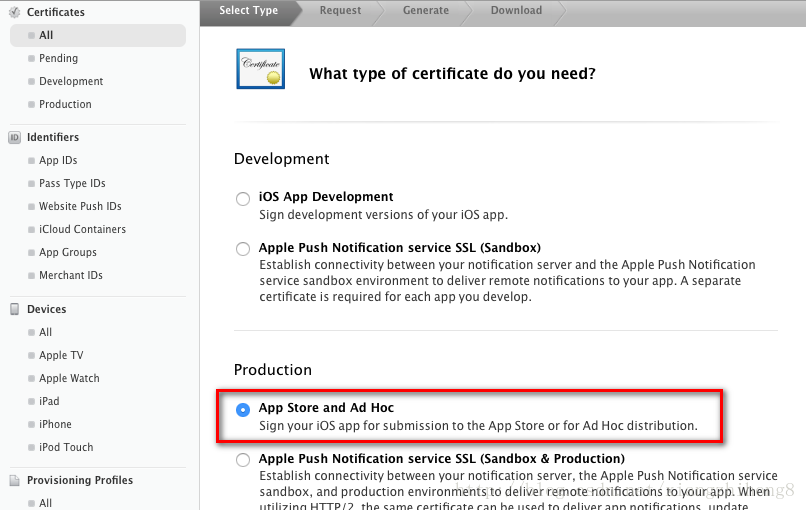Open App IDs under Identifiers
The height and width of the screenshot is (510, 806).
pyautogui.click(x=58, y=160)
